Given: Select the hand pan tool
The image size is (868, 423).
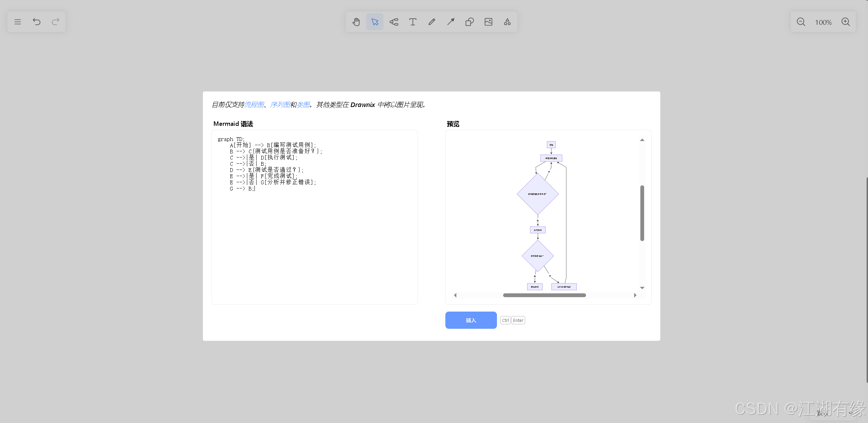Looking at the screenshot, I should pos(356,21).
